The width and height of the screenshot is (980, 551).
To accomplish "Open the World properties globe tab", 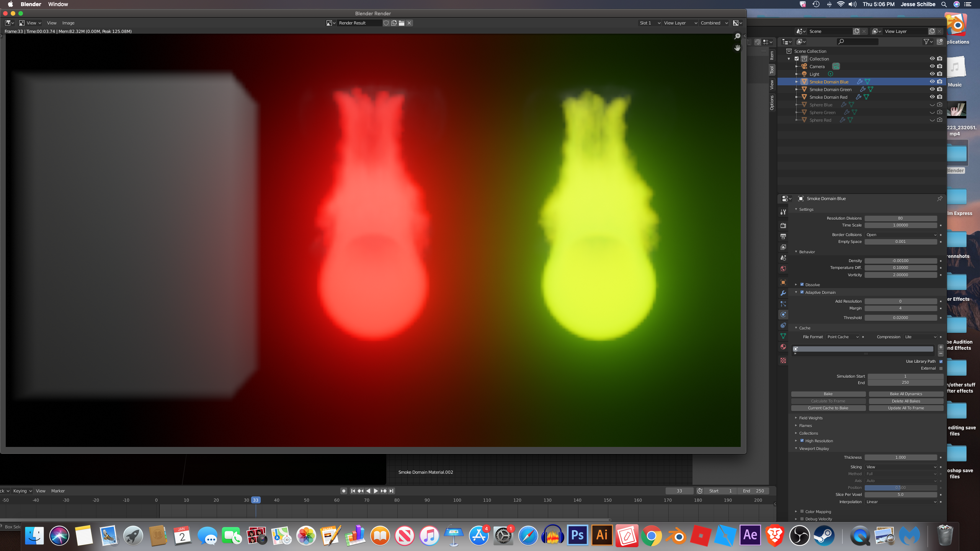I will (x=783, y=269).
